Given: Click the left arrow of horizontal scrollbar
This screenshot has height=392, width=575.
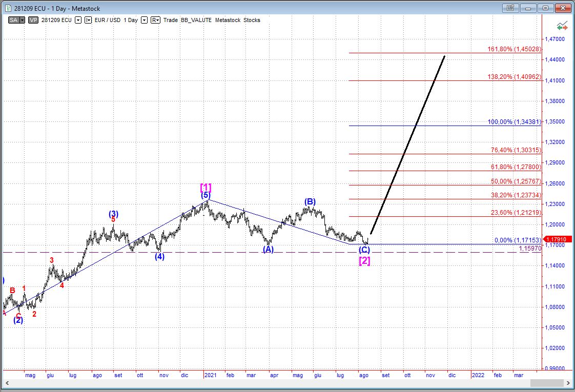Looking at the screenshot, I should 7,383.
